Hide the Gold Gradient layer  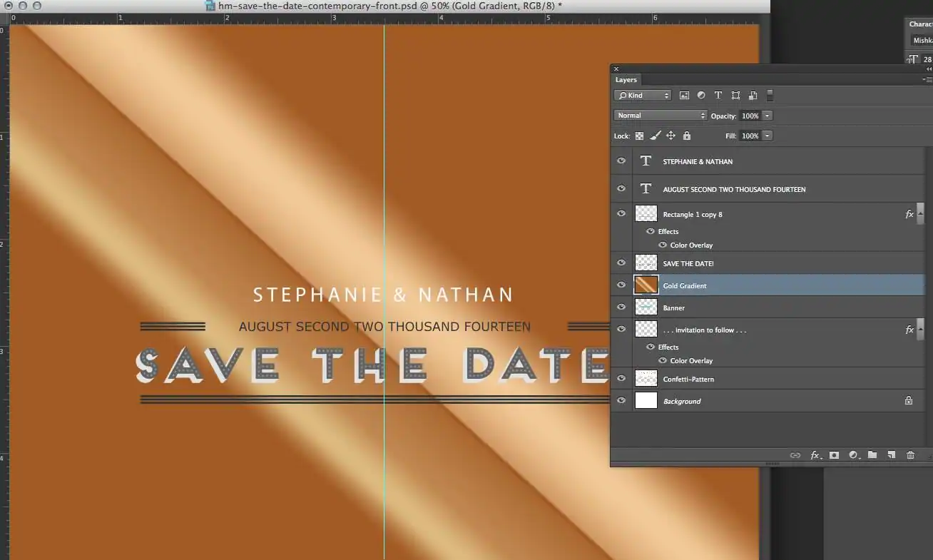point(621,285)
